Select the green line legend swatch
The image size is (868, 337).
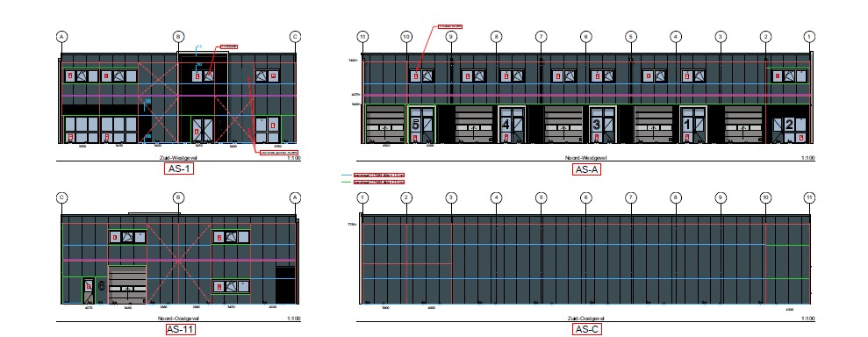pyautogui.click(x=347, y=182)
